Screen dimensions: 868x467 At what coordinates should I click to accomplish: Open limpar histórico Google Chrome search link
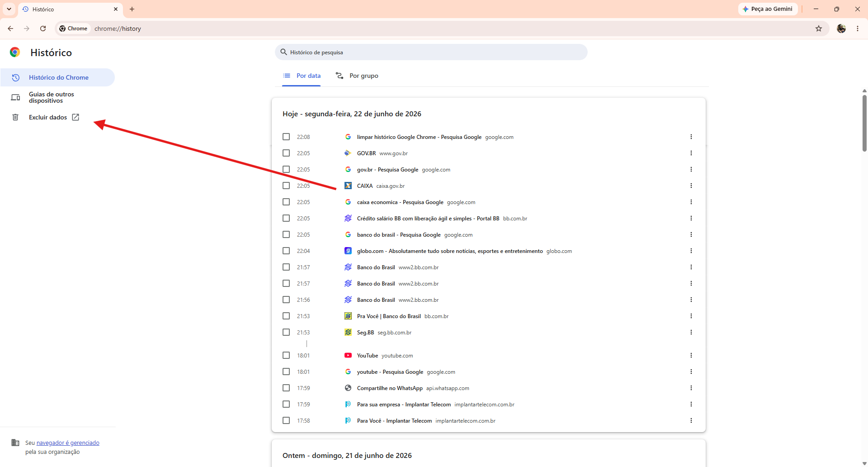pyautogui.click(x=419, y=137)
